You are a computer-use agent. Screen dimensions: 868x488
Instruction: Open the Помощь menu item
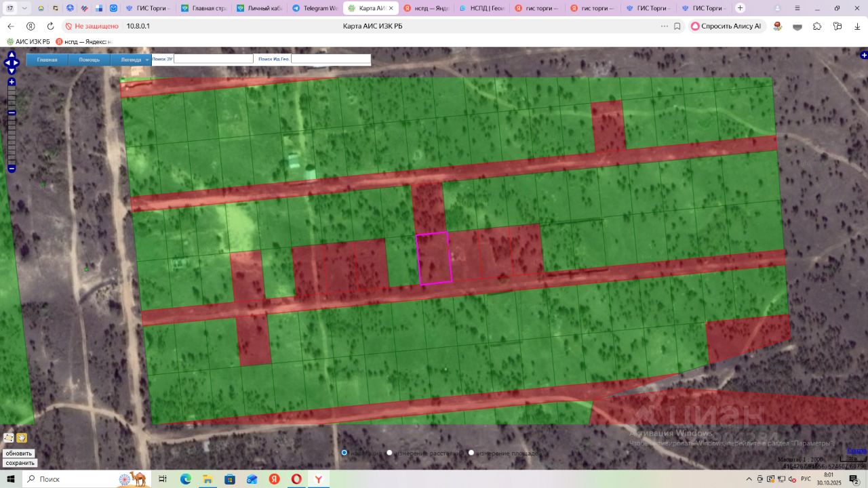[89, 60]
